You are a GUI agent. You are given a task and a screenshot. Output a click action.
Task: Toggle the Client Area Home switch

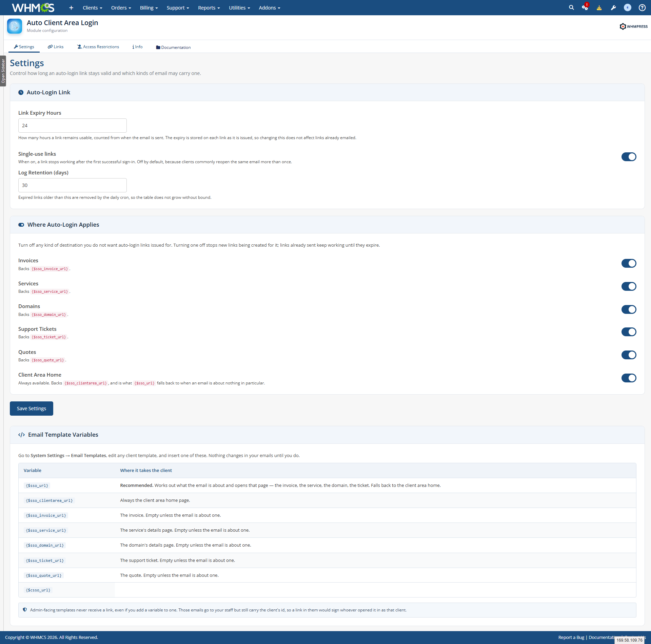click(629, 378)
